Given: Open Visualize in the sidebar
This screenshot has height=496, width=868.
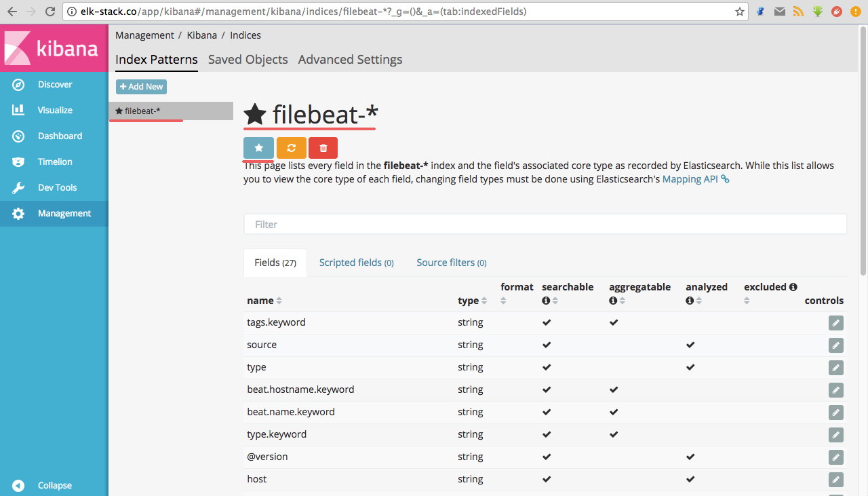Looking at the screenshot, I should (54, 111).
